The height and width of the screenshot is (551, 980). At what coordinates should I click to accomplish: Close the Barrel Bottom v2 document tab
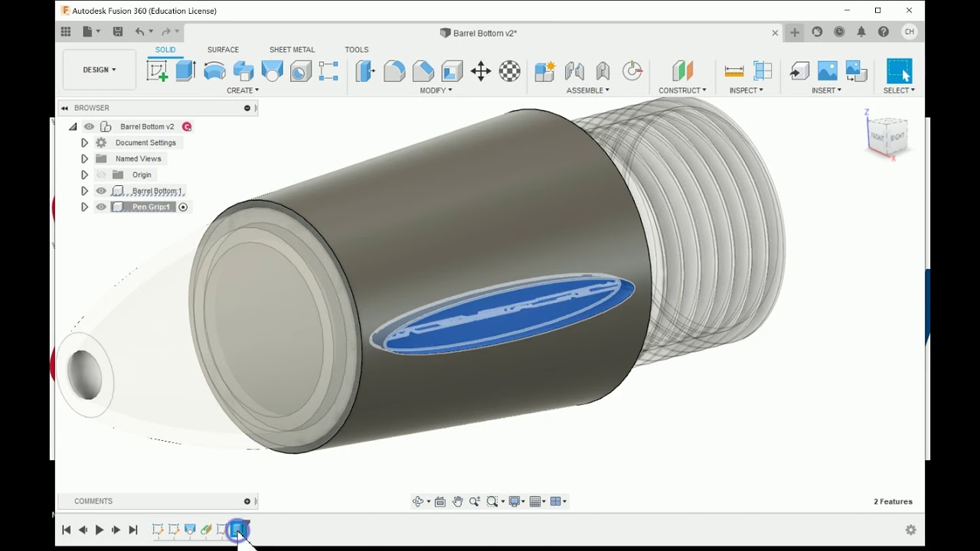click(x=775, y=33)
